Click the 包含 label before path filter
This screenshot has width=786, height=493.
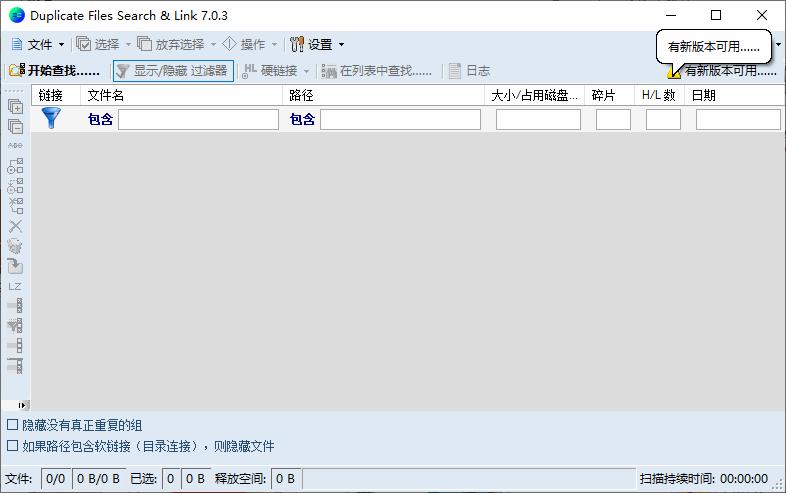click(x=302, y=119)
